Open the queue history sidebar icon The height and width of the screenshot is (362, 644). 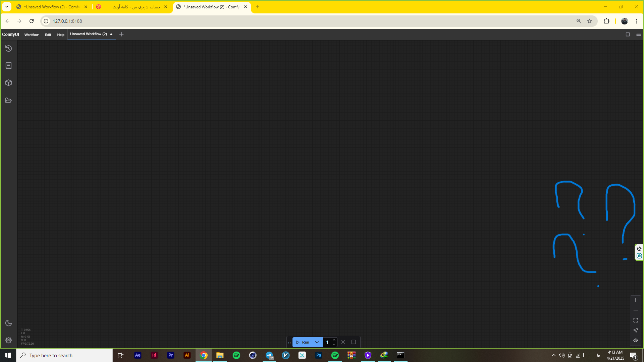pos(9,49)
